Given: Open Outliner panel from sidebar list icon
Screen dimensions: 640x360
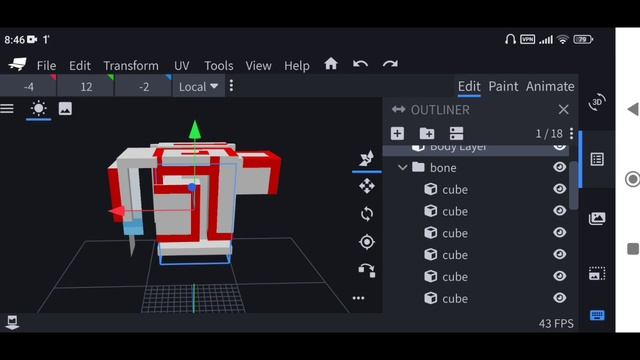Looking at the screenshot, I should (x=597, y=159).
